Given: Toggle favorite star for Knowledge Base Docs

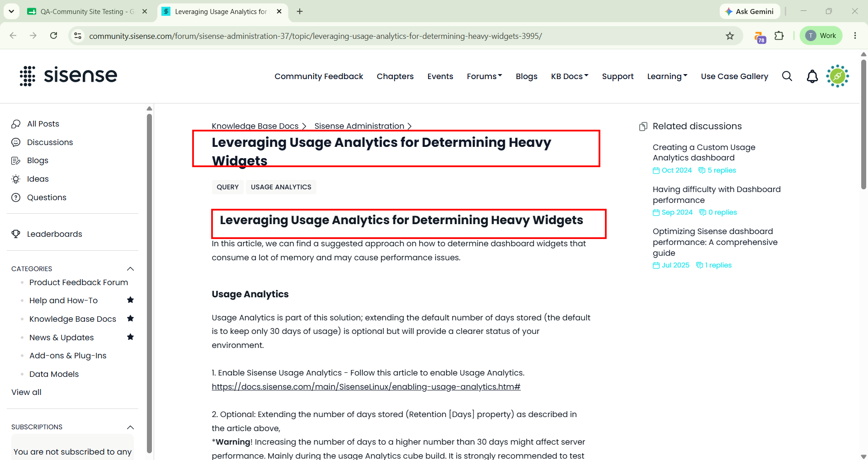Looking at the screenshot, I should pyautogui.click(x=131, y=319).
